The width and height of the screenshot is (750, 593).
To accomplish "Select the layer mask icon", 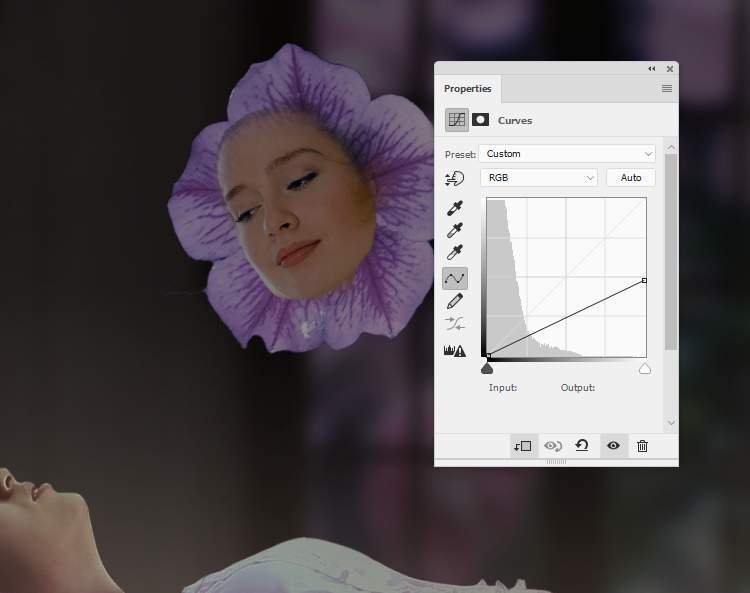I will tap(480, 120).
